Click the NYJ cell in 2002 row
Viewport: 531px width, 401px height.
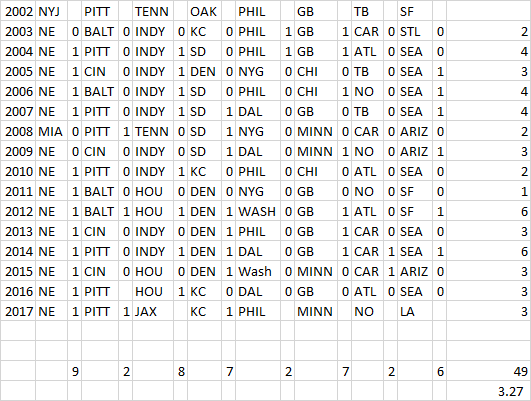(x=51, y=12)
